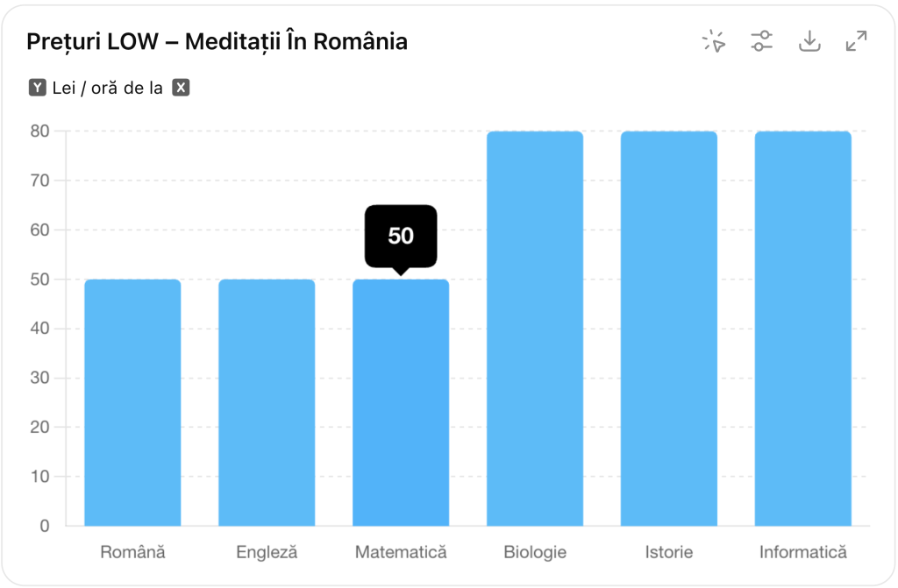Screen dimensions: 898x588
Task: Click the highlighted Matematică bar
Action: pyautogui.click(x=401, y=402)
